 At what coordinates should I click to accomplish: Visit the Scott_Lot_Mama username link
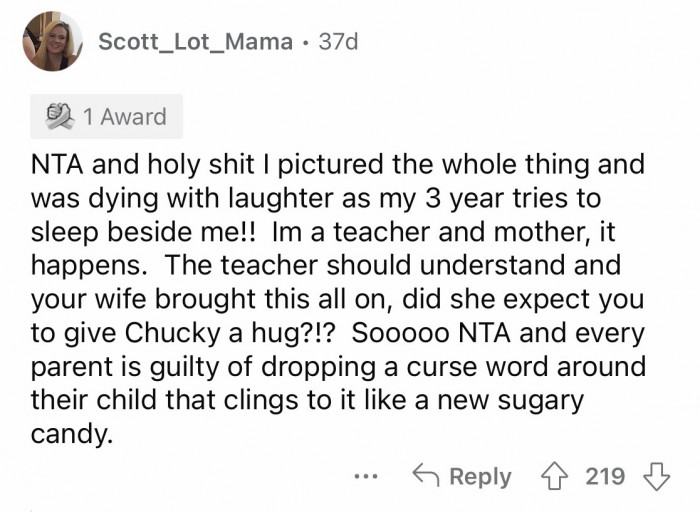point(197,42)
